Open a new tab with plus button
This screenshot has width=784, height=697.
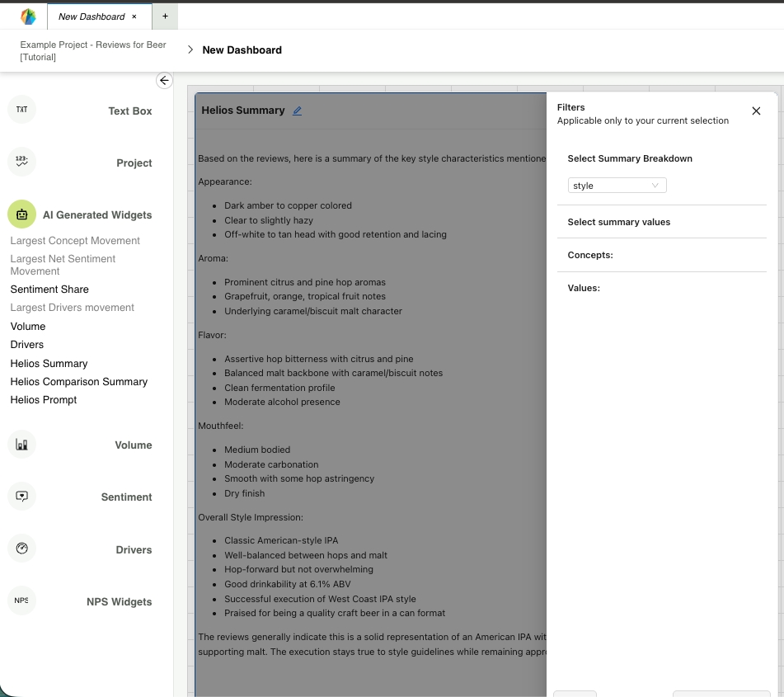[x=165, y=16]
